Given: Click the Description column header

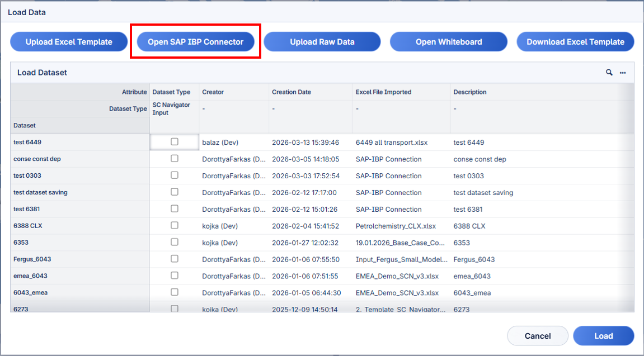Looking at the screenshot, I should (x=470, y=92).
